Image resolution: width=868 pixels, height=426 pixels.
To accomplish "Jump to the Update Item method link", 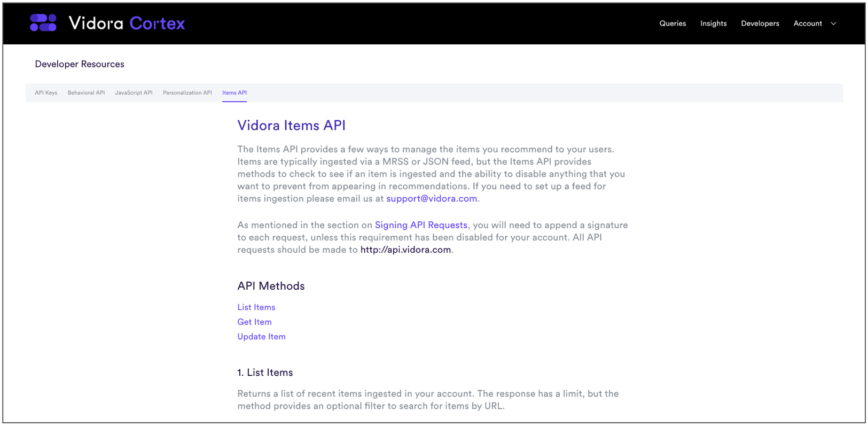I will (261, 337).
